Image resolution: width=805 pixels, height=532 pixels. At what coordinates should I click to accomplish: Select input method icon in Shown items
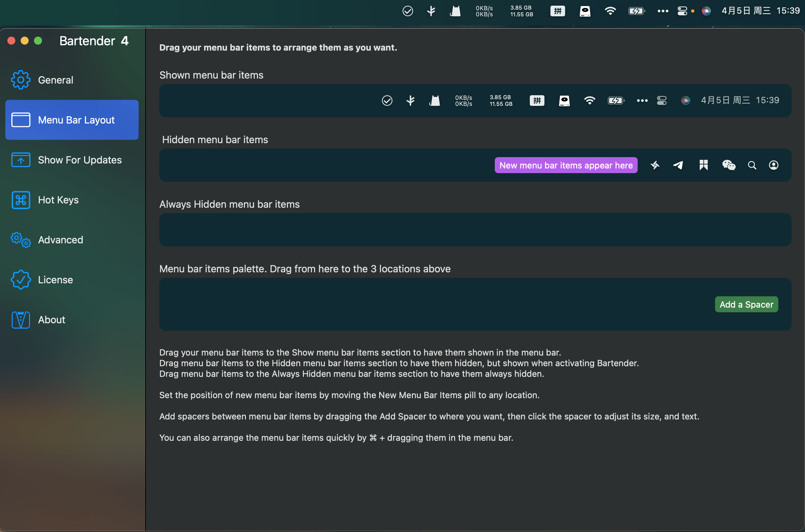[x=537, y=101]
